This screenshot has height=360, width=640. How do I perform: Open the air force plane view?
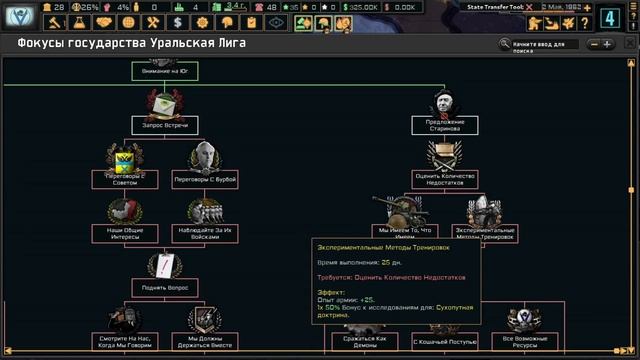pos(568,23)
